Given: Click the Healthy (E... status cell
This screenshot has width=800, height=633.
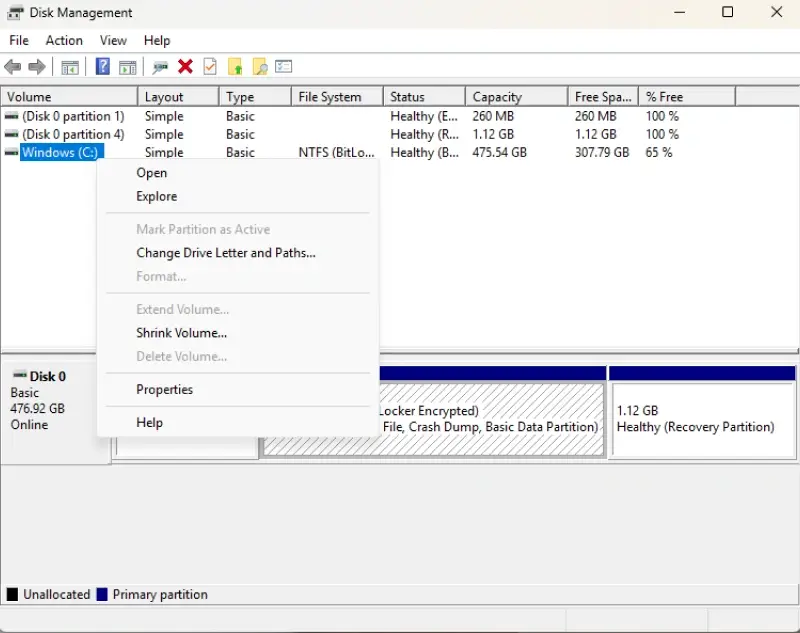Looking at the screenshot, I should tap(424, 116).
